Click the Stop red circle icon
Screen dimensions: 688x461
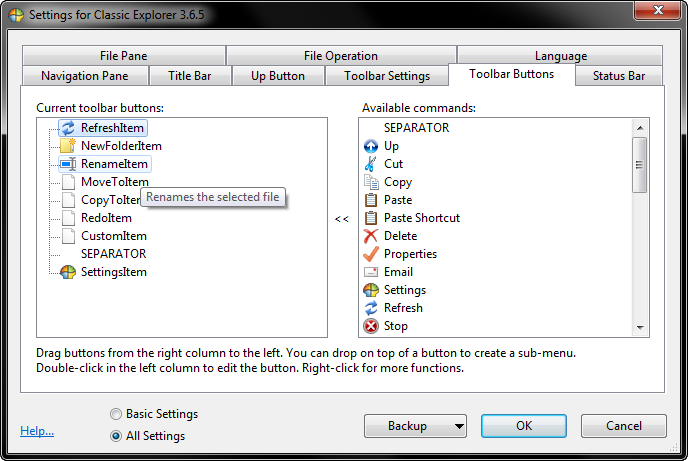point(371,326)
